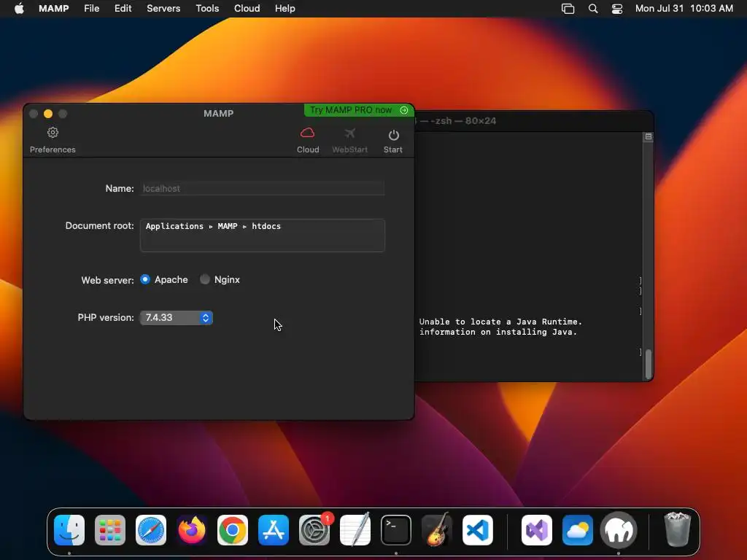The image size is (747, 560).
Task: Open Spotlight search icon
Action: pyautogui.click(x=593, y=9)
